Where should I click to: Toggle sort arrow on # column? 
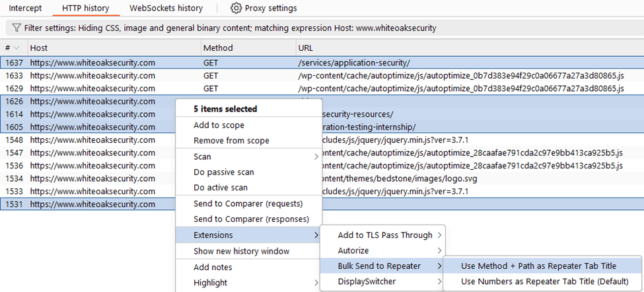[17, 48]
